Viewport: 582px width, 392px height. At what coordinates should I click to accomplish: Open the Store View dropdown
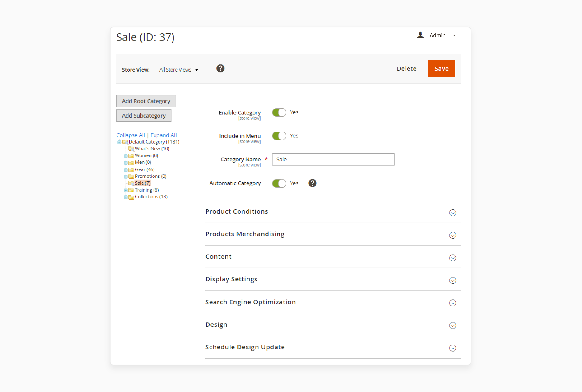point(179,70)
